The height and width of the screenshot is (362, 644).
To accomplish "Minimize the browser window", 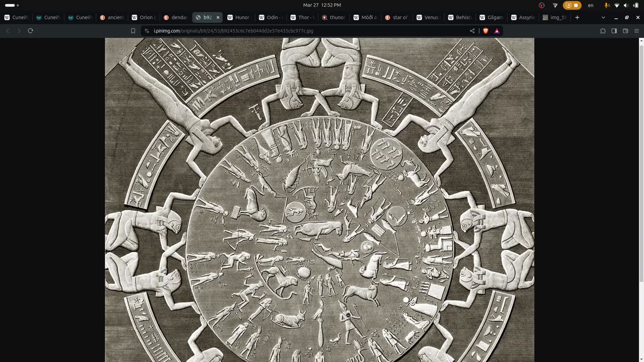I will (616, 17).
